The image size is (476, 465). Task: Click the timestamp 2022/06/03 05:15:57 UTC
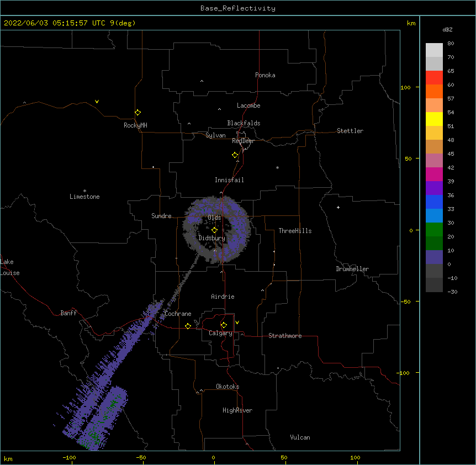click(55, 23)
